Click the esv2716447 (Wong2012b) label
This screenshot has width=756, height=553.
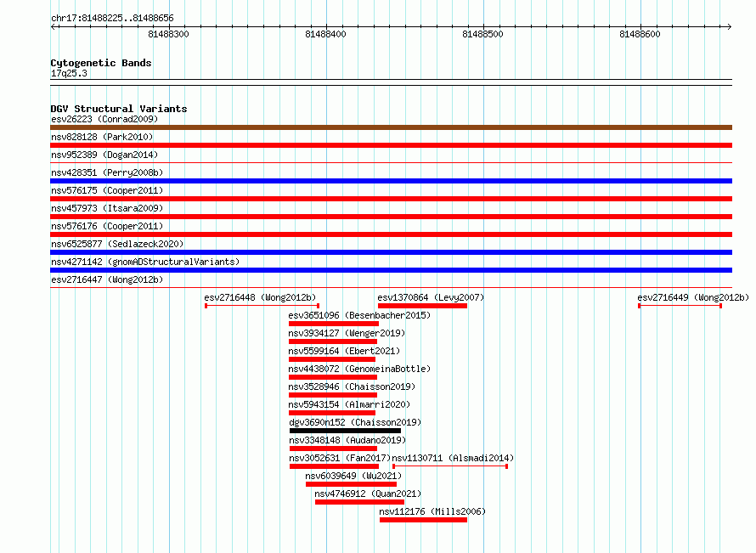tap(107, 279)
